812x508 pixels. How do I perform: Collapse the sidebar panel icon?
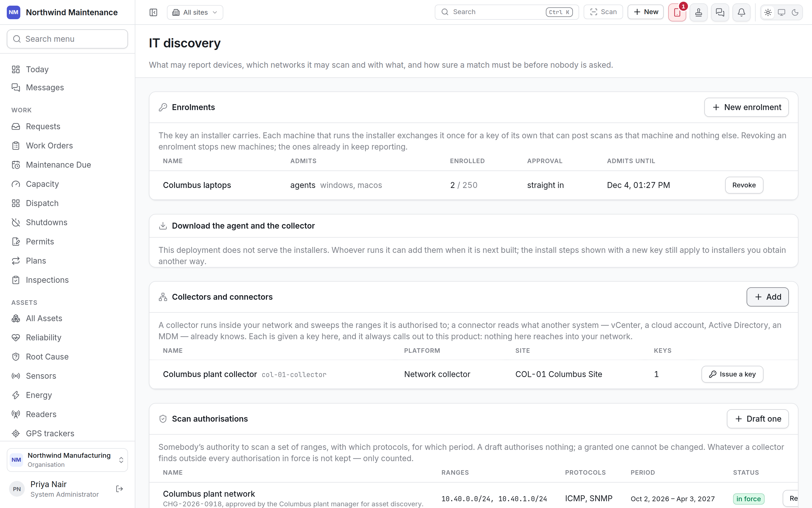click(153, 12)
